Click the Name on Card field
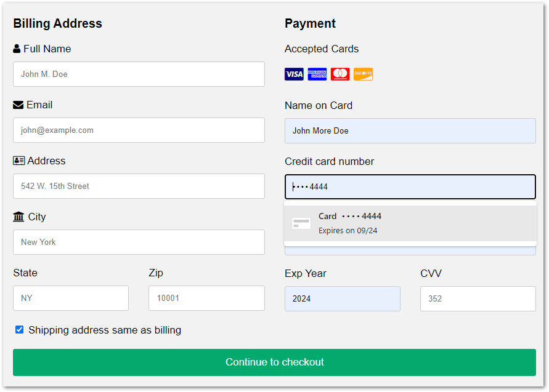Image resolution: width=549 pixels, height=392 pixels. [410, 130]
